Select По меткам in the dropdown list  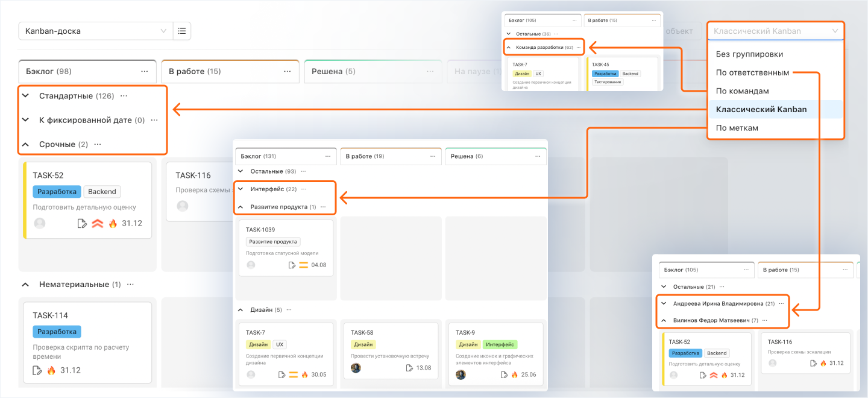[737, 128]
